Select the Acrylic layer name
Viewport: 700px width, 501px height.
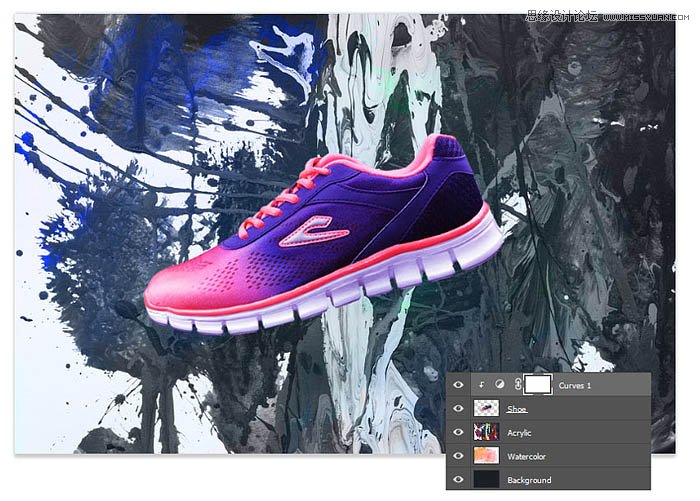[520, 432]
